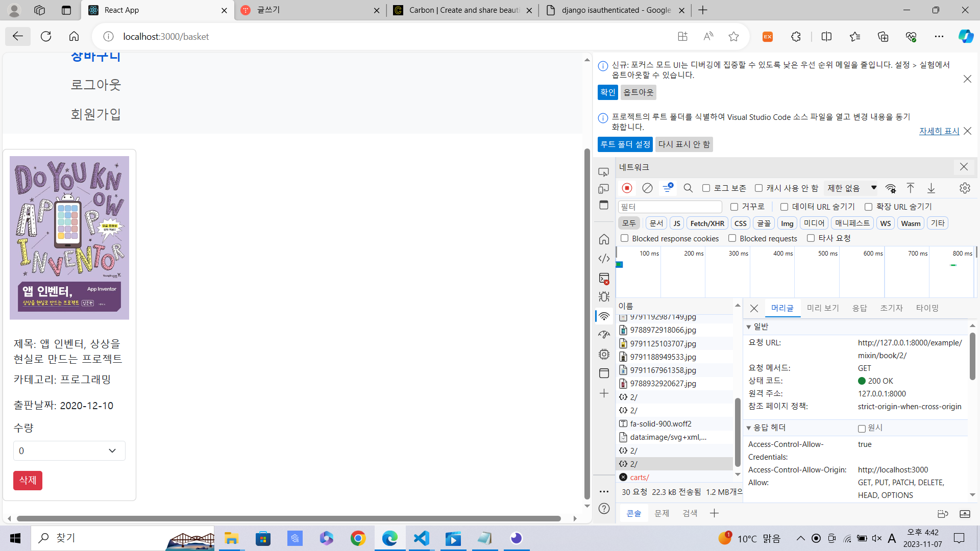Collapse the 응답 헤더 section
Screen dimensions: 980x551
[x=749, y=428]
